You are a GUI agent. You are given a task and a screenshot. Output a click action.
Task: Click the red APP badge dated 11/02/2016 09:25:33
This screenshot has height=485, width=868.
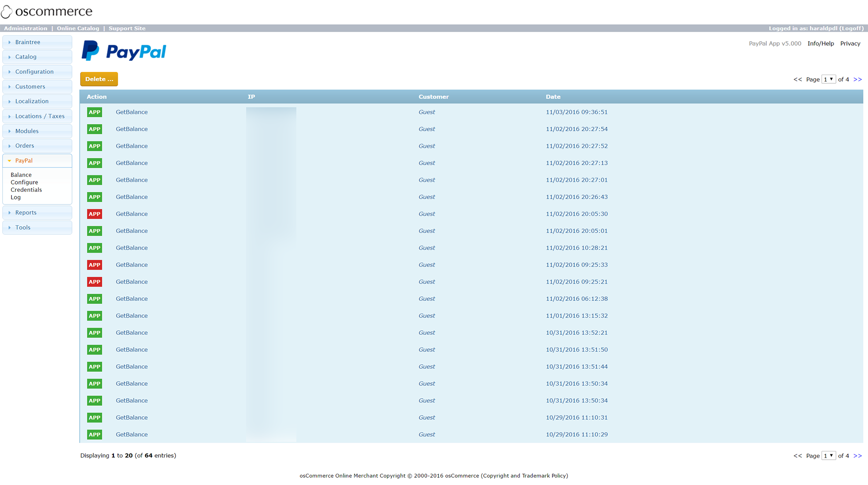pos(94,265)
